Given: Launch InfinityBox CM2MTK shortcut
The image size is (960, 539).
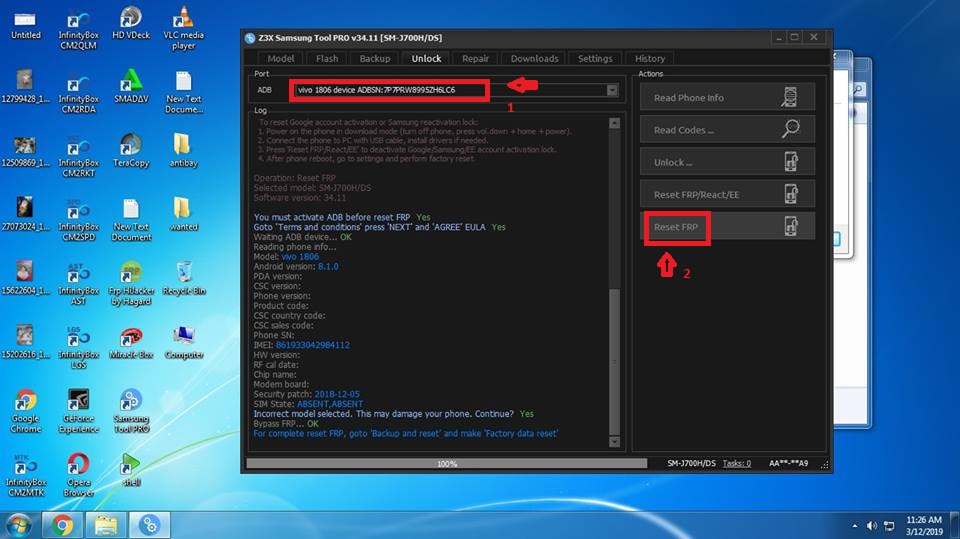Looking at the screenshot, I should click(x=25, y=477).
